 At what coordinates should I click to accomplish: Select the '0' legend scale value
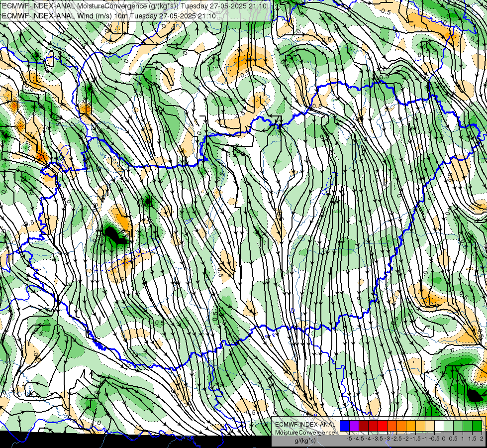pyautogui.click(x=444, y=439)
